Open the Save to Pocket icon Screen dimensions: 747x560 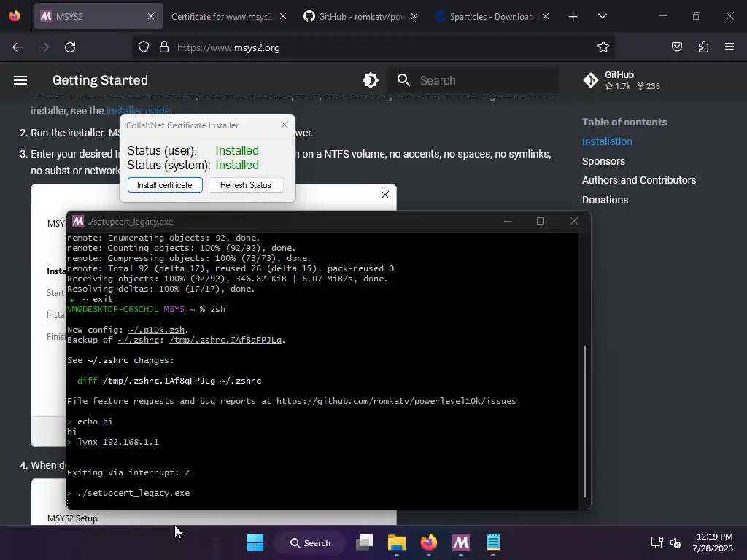(677, 47)
